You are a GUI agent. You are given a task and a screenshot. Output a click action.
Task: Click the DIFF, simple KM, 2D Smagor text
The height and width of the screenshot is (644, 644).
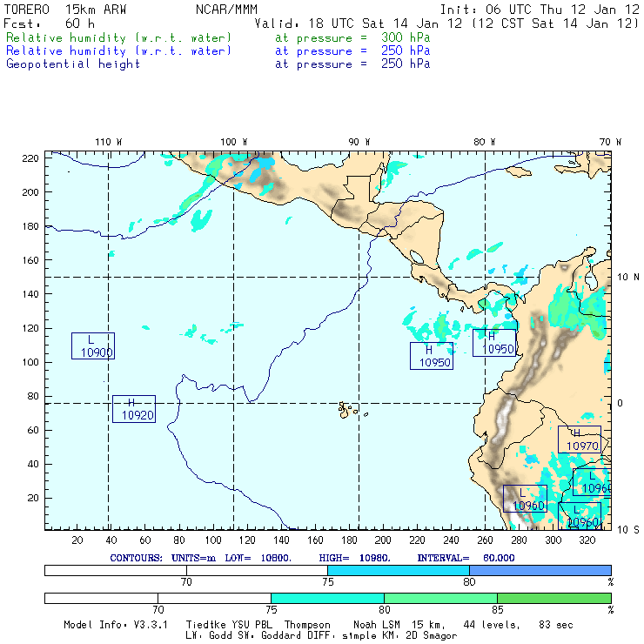[x=380, y=636]
